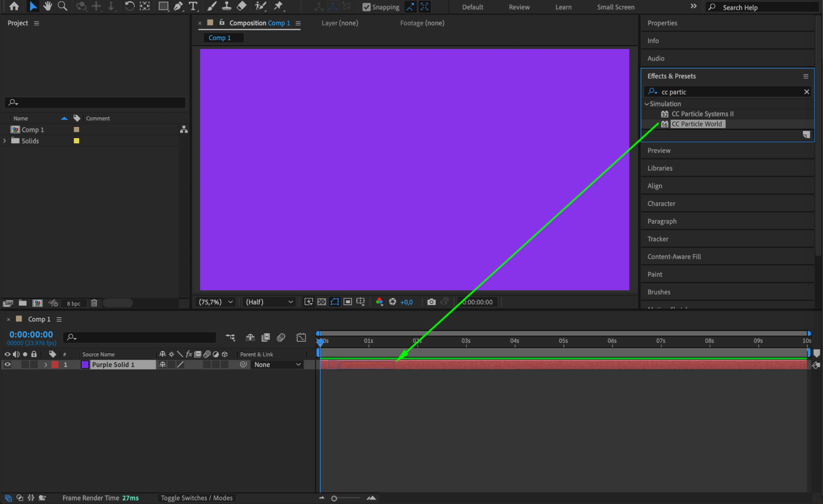This screenshot has height=504, width=823.
Task: Select the Hand tool
Action: point(47,6)
